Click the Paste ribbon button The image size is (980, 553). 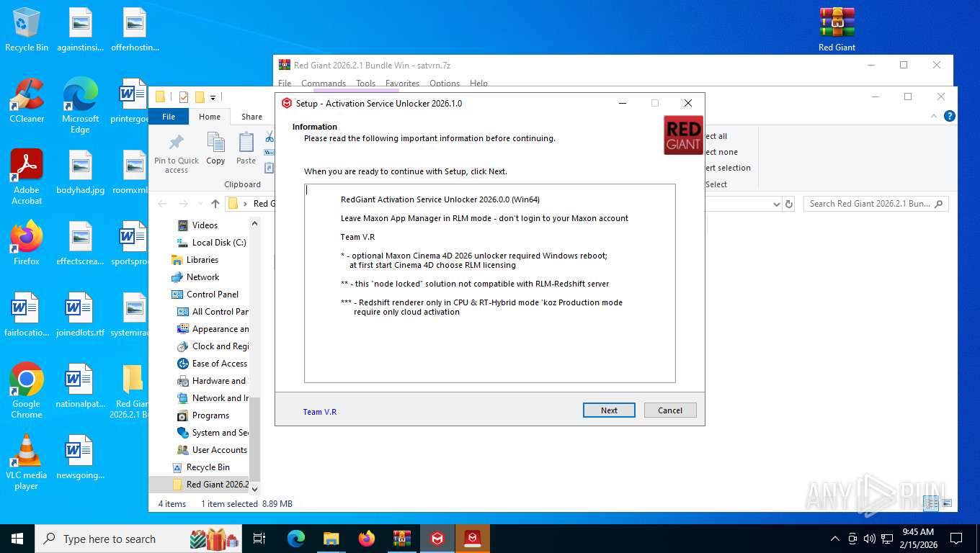(x=246, y=149)
